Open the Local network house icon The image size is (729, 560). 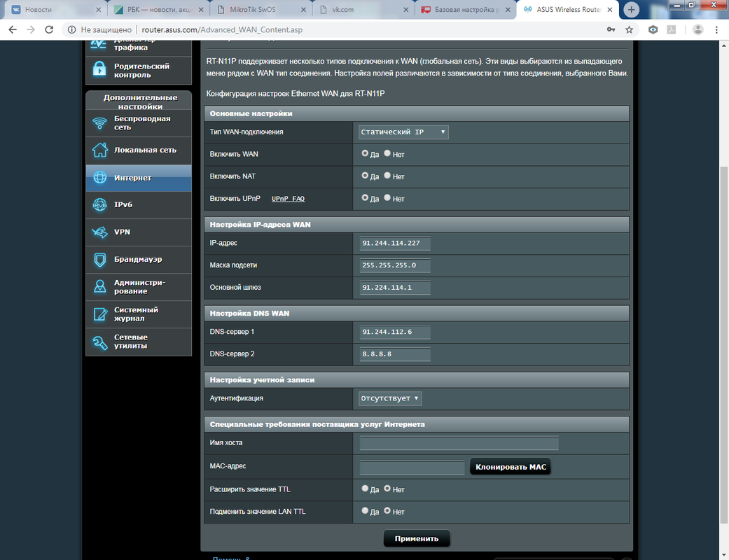[99, 150]
